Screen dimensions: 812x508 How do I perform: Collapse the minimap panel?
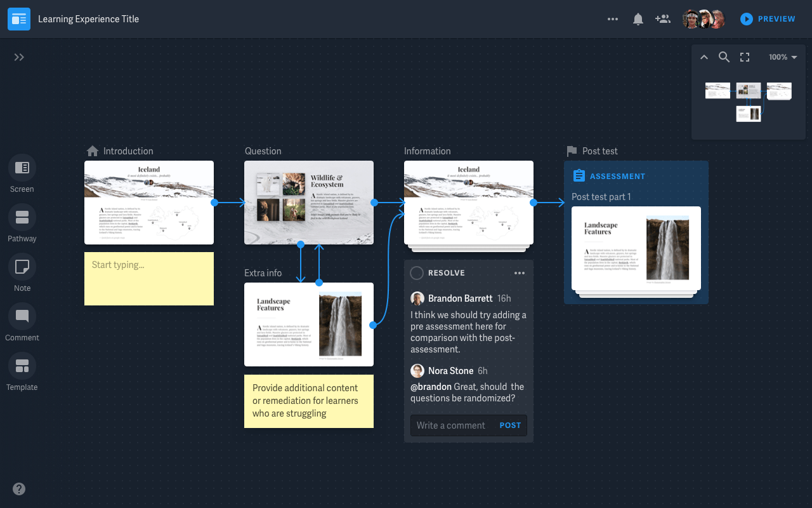(x=704, y=57)
